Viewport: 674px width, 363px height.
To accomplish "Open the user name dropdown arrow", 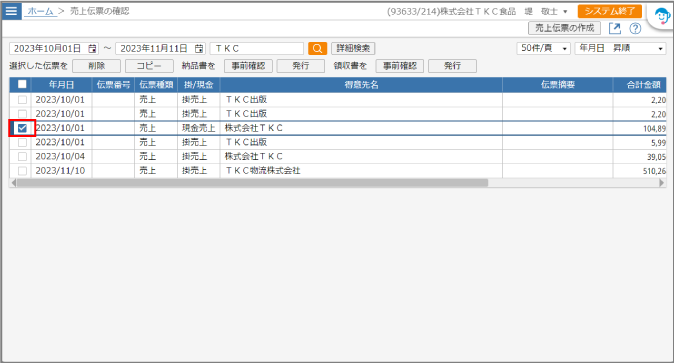I will (x=565, y=12).
